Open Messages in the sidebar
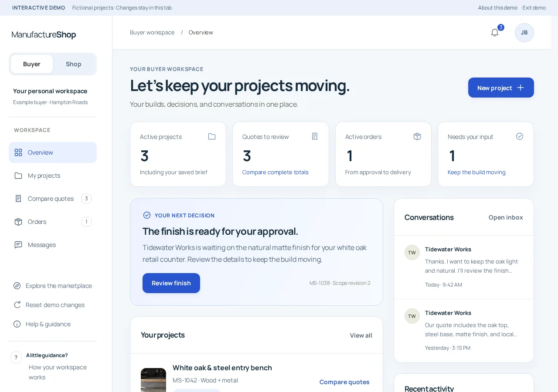The image size is (558, 392). pos(53,245)
